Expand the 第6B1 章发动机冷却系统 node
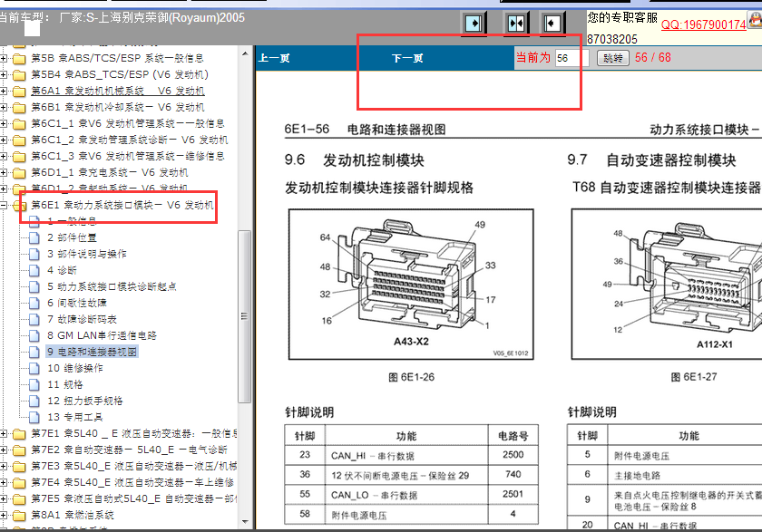The height and width of the screenshot is (532, 762). [4, 107]
